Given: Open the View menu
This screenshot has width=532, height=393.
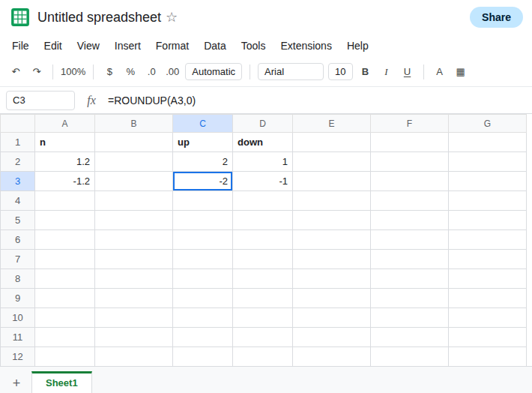Looking at the screenshot, I should coord(88,46).
